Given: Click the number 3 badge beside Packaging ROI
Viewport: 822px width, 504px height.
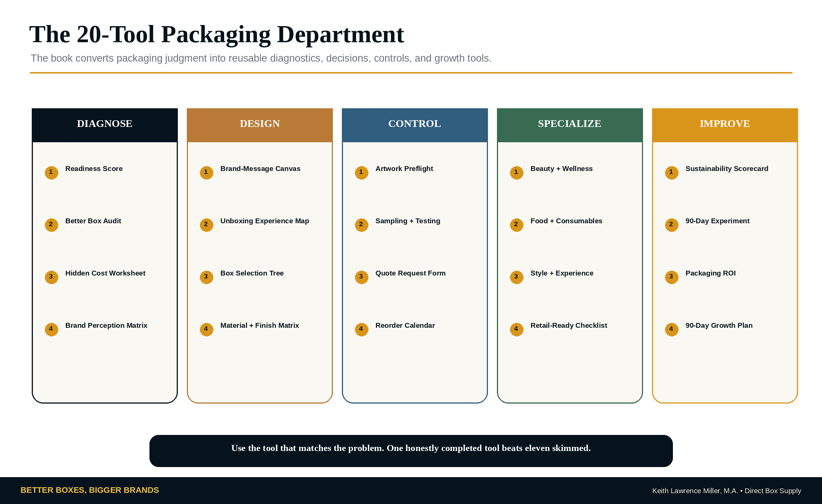Looking at the screenshot, I should [672, 277].
